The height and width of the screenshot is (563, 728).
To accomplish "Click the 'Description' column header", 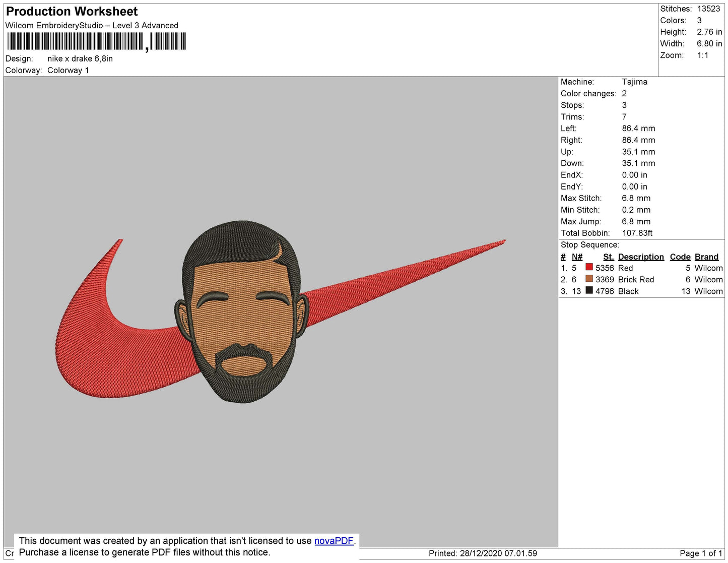I will coord(641,257).
